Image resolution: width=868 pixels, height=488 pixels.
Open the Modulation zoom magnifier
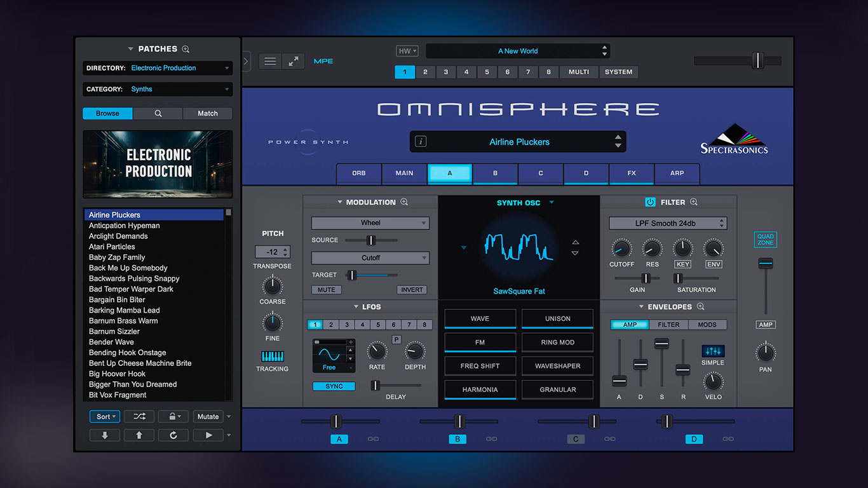[404, 202]
